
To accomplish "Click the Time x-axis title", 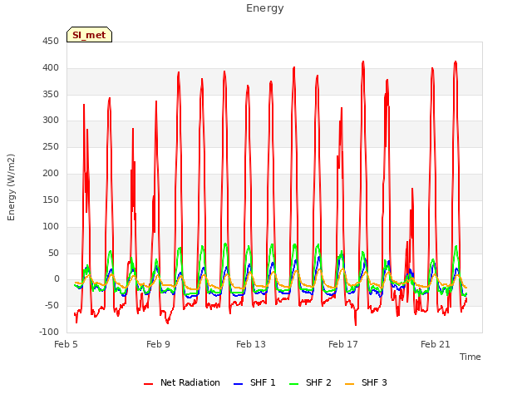I will tap(470, 357).
